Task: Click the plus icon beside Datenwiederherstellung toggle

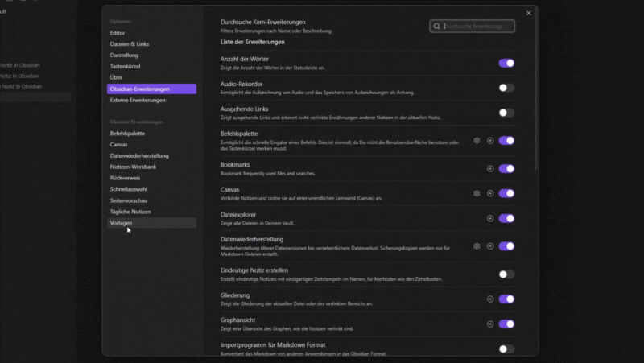Action: (490, 246)
